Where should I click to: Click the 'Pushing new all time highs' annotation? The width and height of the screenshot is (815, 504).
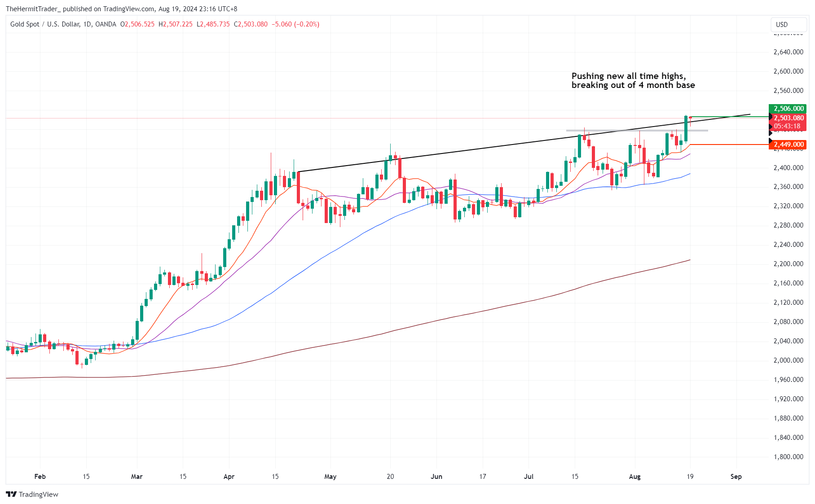[629, 76]
